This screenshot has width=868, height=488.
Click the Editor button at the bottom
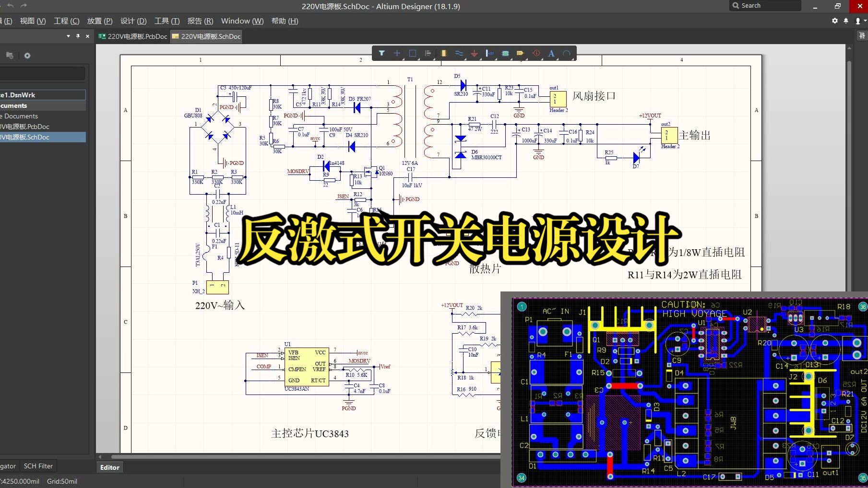109,467
